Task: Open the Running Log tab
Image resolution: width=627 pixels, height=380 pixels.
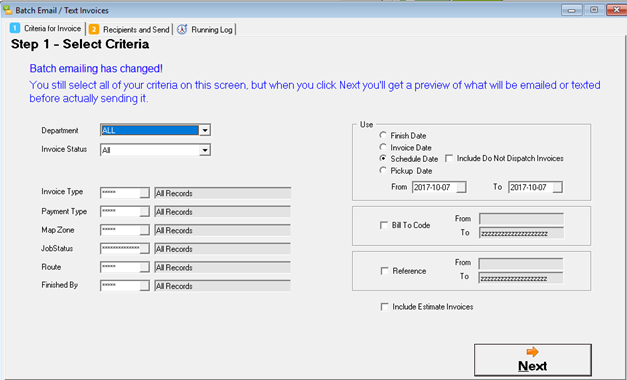Action: coord(205,29)
